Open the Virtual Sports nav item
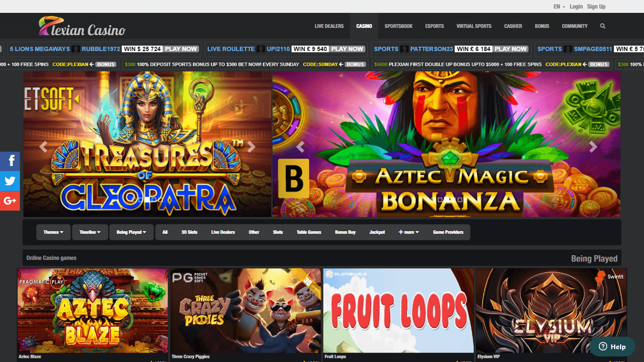This screenshot has width=644, height=362. [474, 26]
